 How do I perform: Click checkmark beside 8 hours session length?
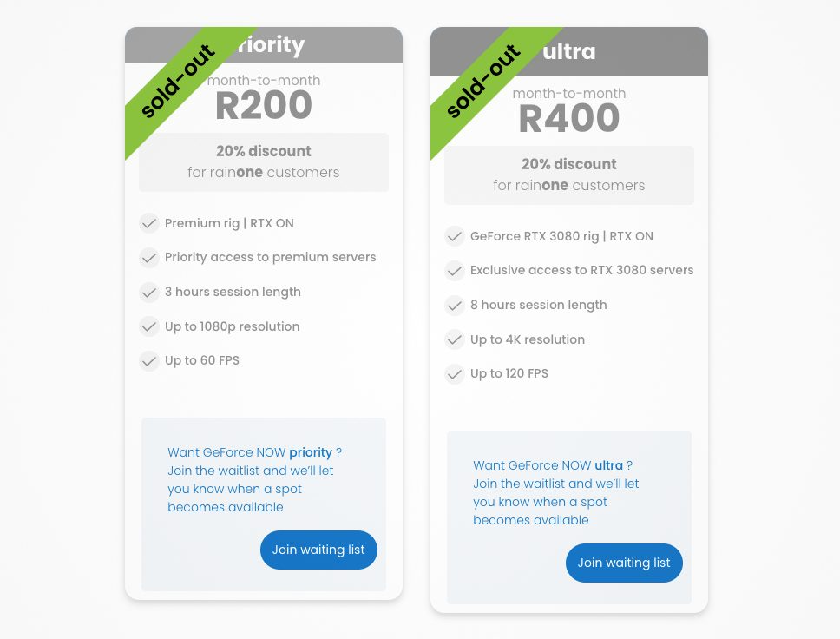coord(455,305)
